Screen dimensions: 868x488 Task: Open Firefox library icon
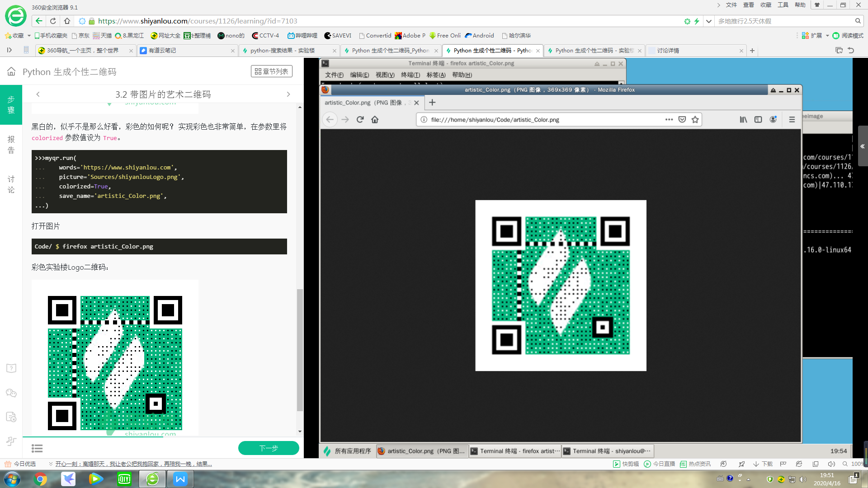pyautogui.click(x=743, y=120)
